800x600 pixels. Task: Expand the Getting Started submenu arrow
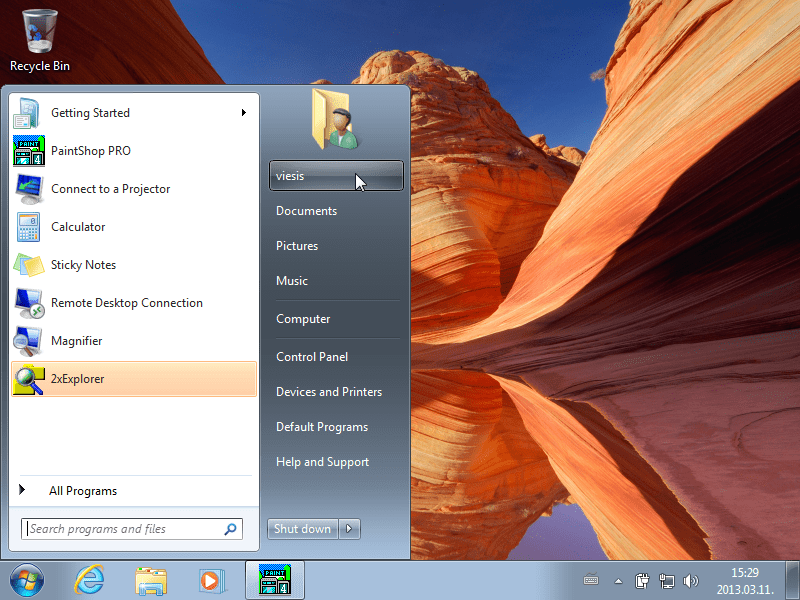244,112
